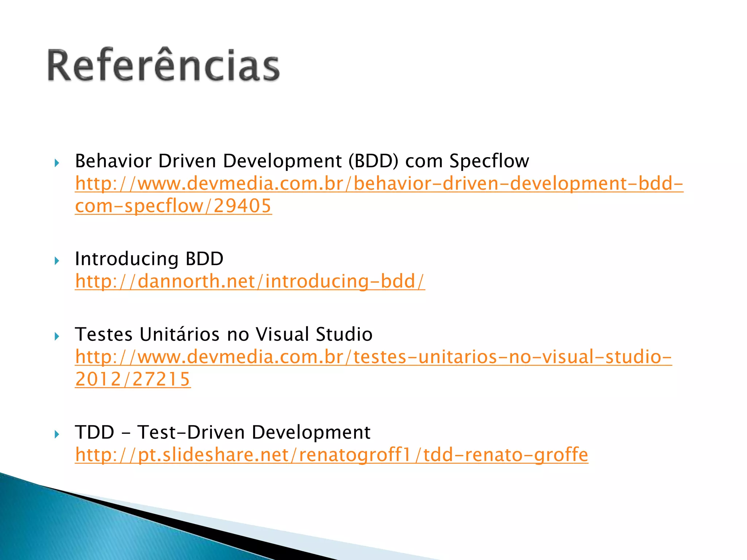Image resolution: width=747 pixels, height=560 pixels.
Task: Select the Referências slide title
Action: [163, 66]
